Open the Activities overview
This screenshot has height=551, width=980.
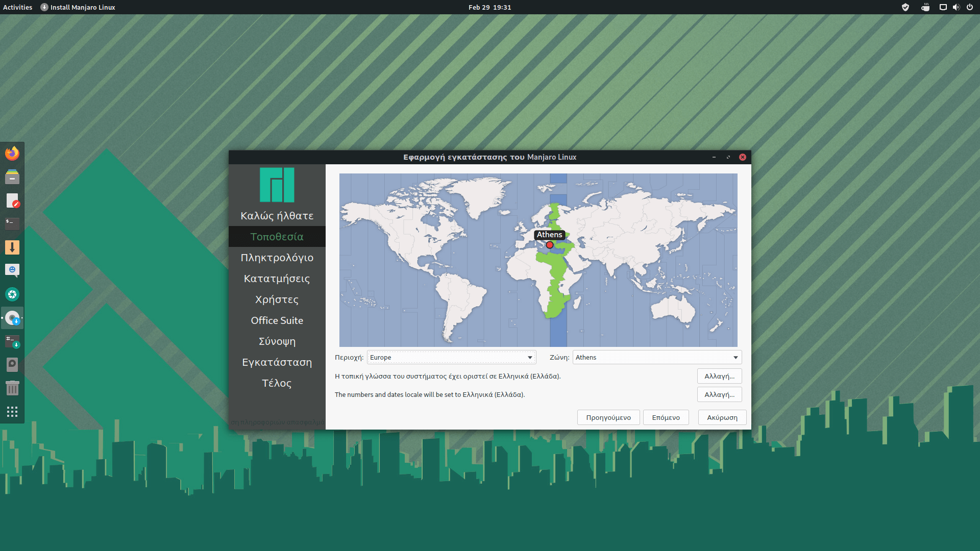(17, 7)
